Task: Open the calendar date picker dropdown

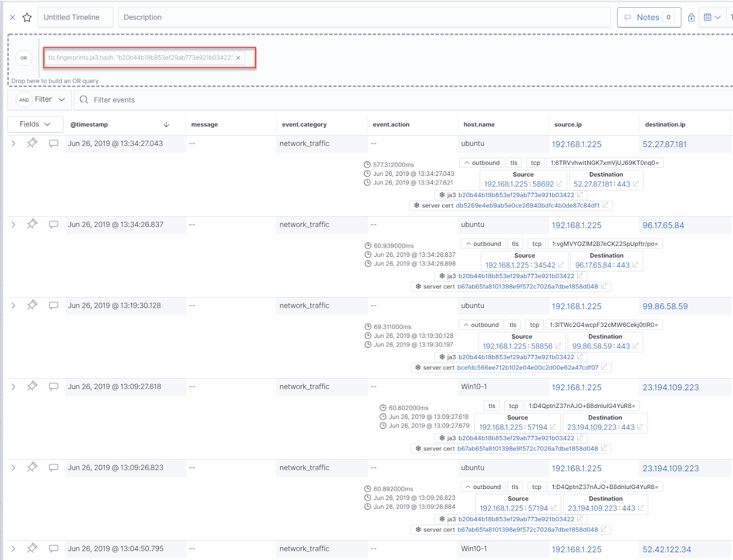Action: coord(712,17)
